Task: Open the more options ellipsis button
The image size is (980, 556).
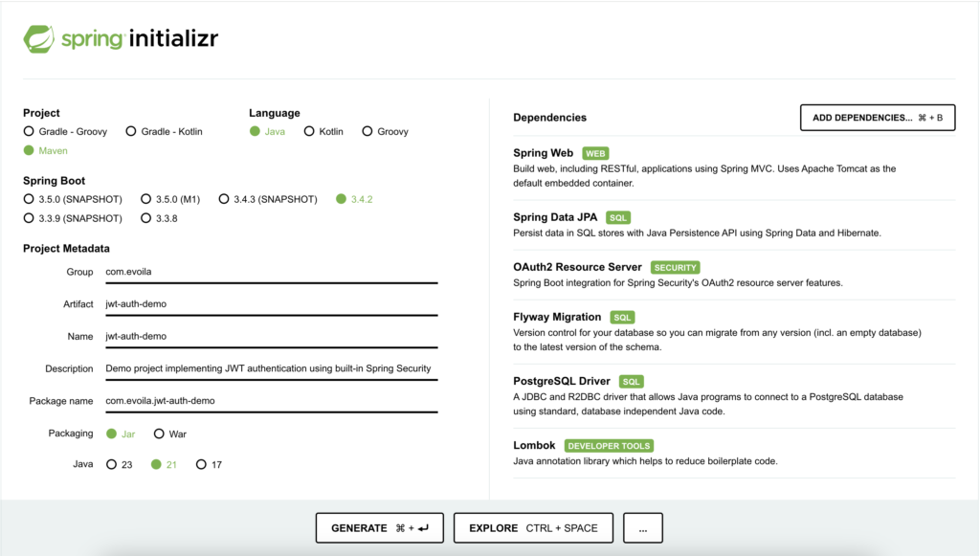Action: coord(642,528)
